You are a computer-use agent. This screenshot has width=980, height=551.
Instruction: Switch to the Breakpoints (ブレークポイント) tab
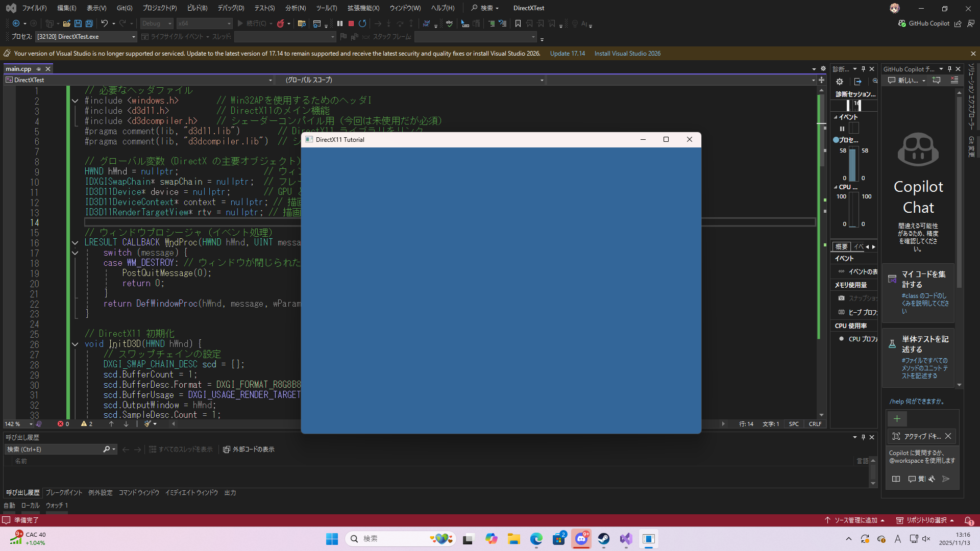[x=64, y=493]
